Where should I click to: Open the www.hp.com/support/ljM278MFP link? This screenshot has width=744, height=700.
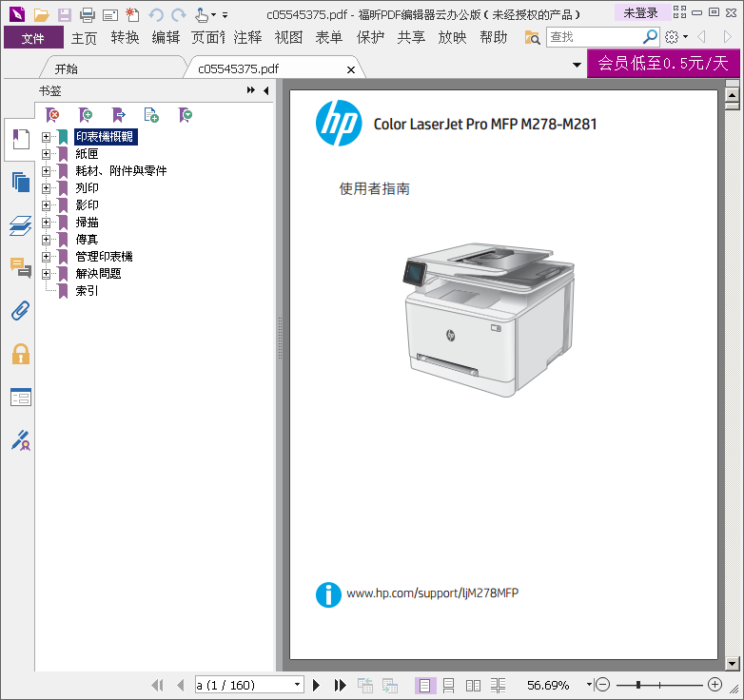point(432,593)
